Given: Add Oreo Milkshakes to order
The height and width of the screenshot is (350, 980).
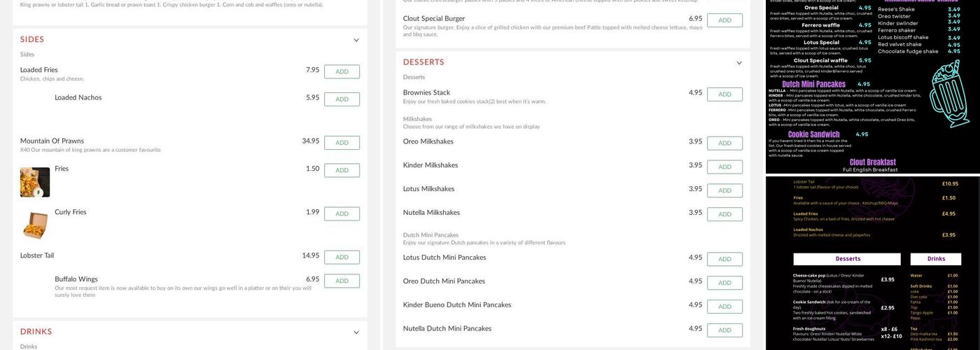Looking at the screenshot, I should coord(724,143).
